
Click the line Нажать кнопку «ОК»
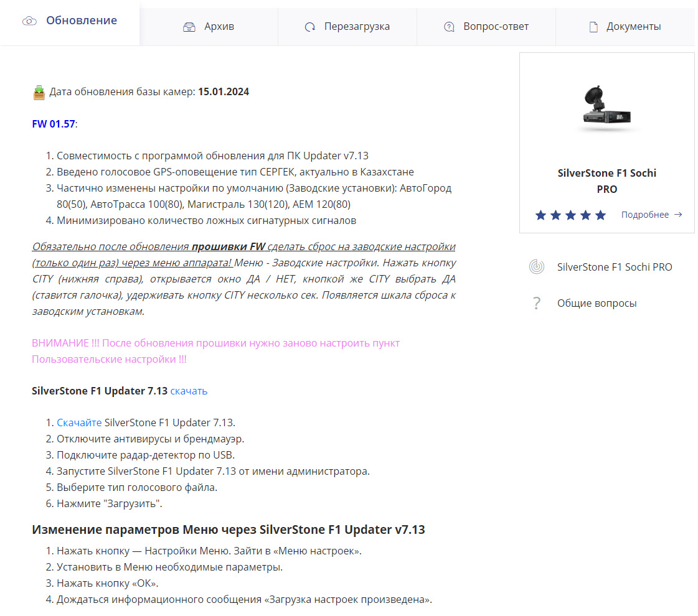click(108, 583)
